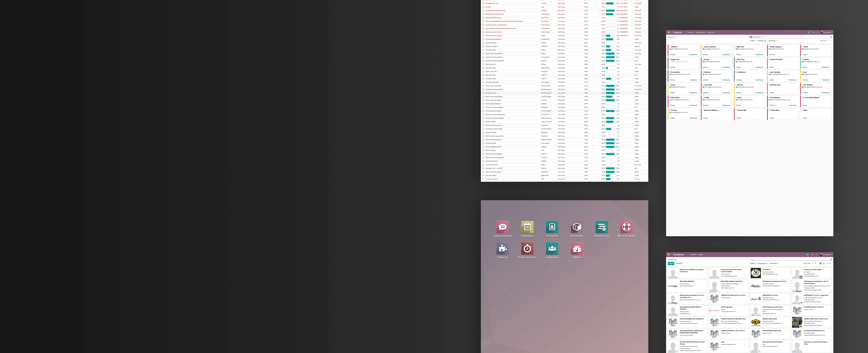Open the Todas las tareas menu item
The image size is (868, 353).
(700, 32)
